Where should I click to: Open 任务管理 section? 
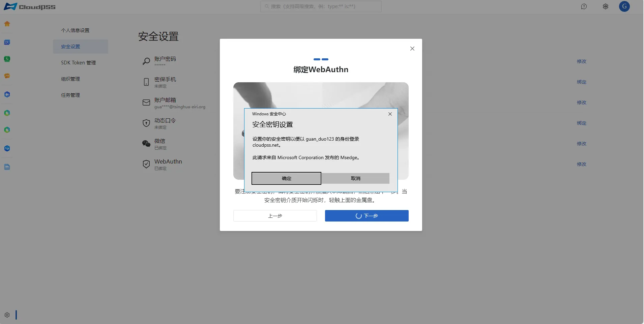pos(70,95)
